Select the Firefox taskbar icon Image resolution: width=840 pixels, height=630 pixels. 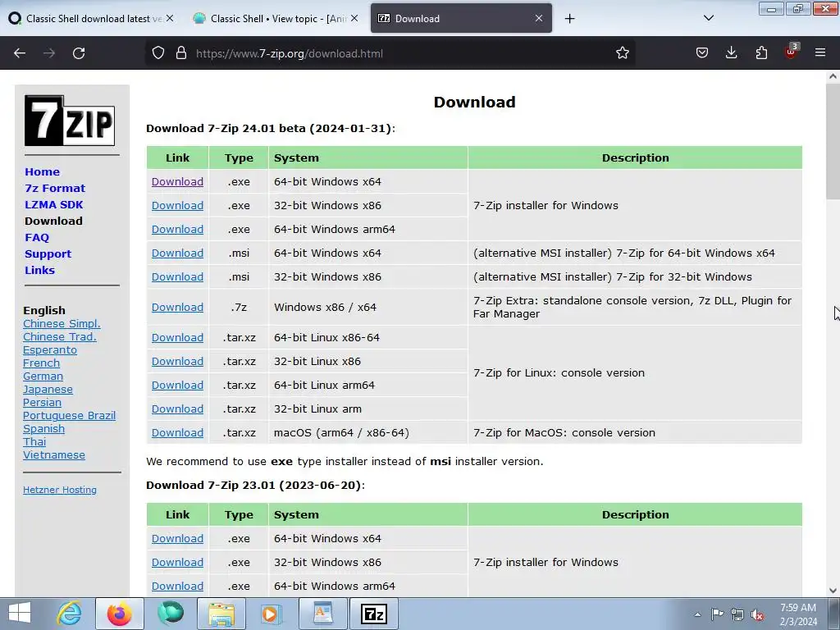point(120,614)
